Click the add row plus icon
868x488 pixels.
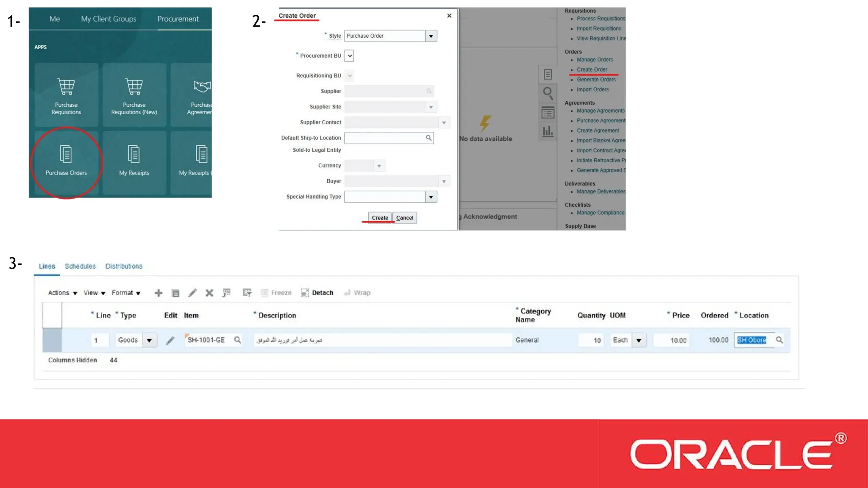tap(159, 293)
